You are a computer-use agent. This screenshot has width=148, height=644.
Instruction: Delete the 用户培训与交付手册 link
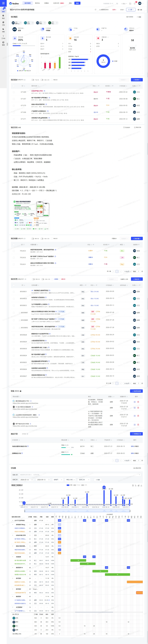click(x=138, y=425)
